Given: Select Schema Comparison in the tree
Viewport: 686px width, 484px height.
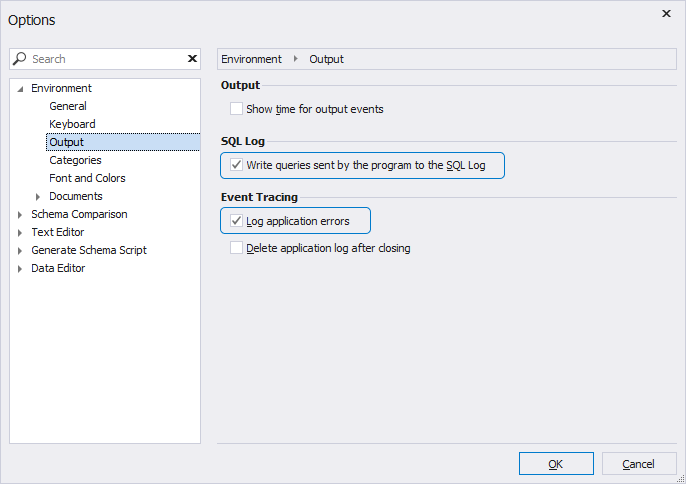Looking at the screenshot, I should [x=79, y=214].
